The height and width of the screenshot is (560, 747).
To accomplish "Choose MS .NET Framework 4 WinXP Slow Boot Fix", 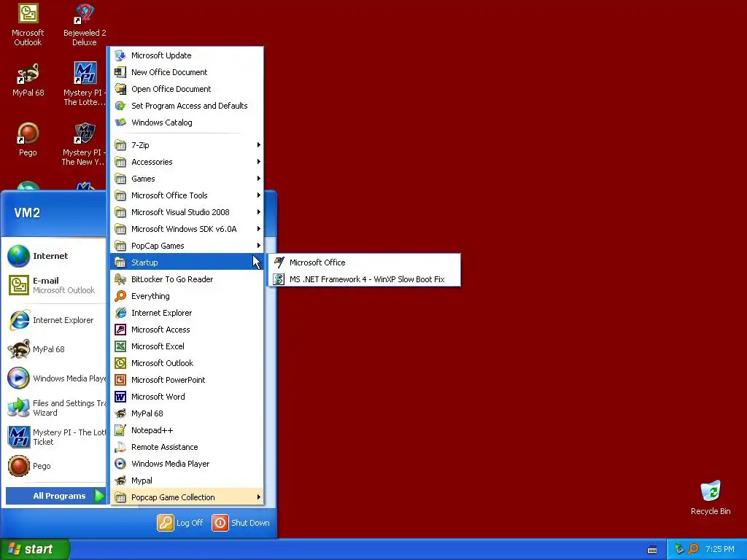I will coord(365,279).
